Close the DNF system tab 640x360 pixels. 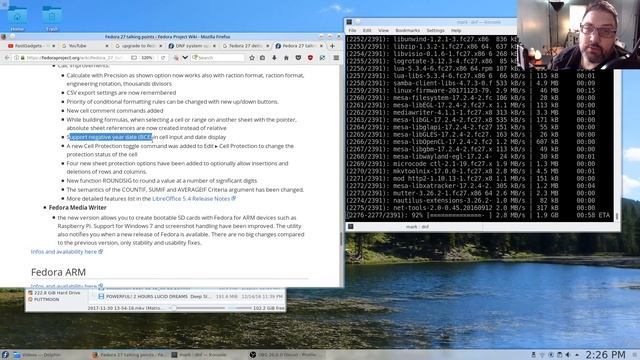pyautogui.click(x=214, y=46)
